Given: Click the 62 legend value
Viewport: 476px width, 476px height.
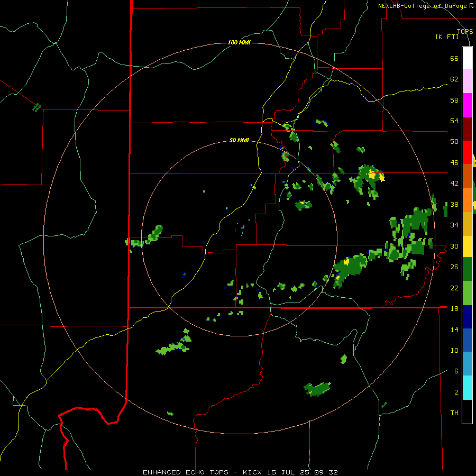Looking at the screenshot, I should (454, 79).
